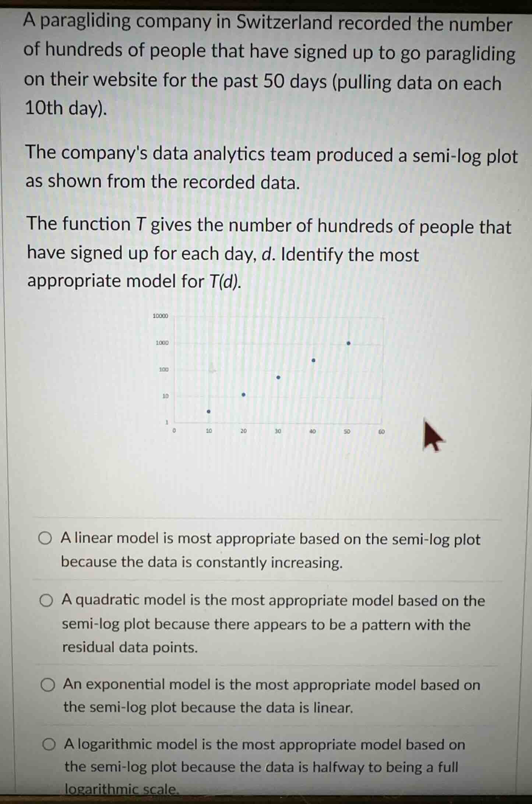Click the data point at day 10
Image resolution: width=532 pixels, height=804 pixels.
[x=208, y=411]
